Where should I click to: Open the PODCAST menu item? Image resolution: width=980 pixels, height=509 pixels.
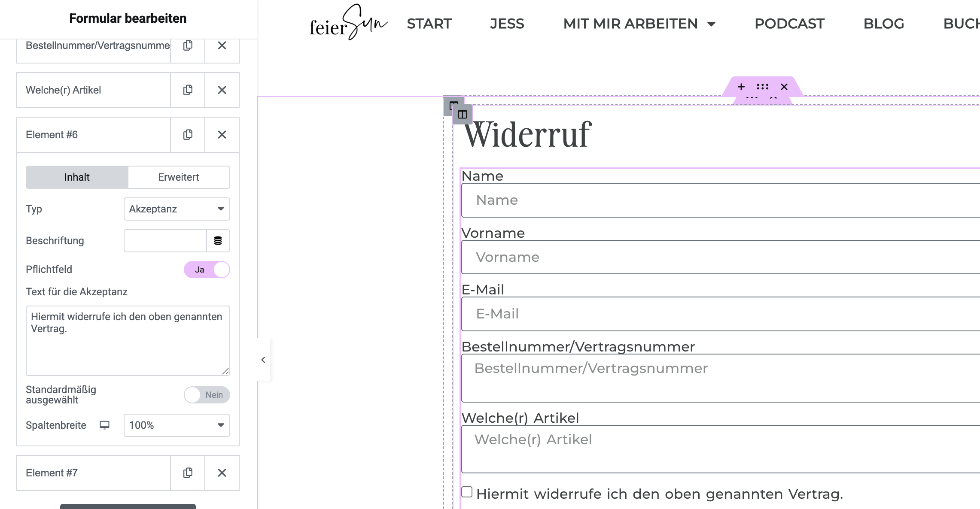(789, 24)
